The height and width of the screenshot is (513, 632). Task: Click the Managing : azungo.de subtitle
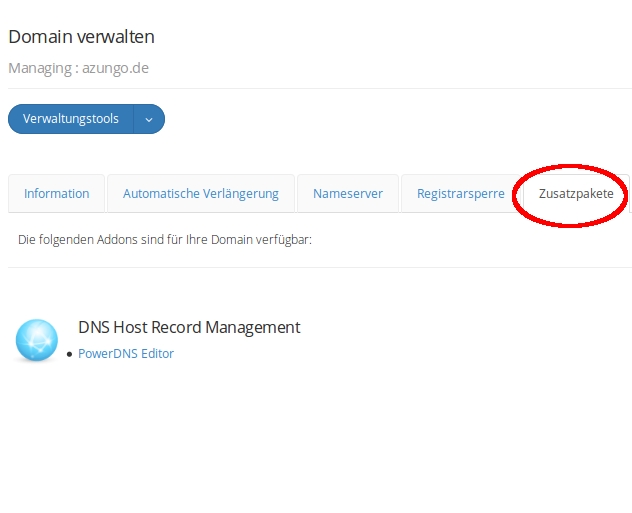click(79, 68)
